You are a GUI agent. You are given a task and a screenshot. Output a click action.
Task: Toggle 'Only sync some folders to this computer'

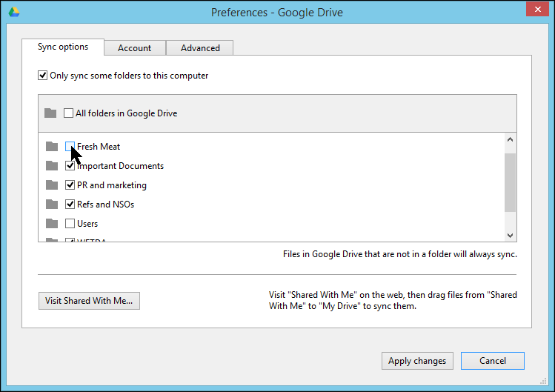43,76
